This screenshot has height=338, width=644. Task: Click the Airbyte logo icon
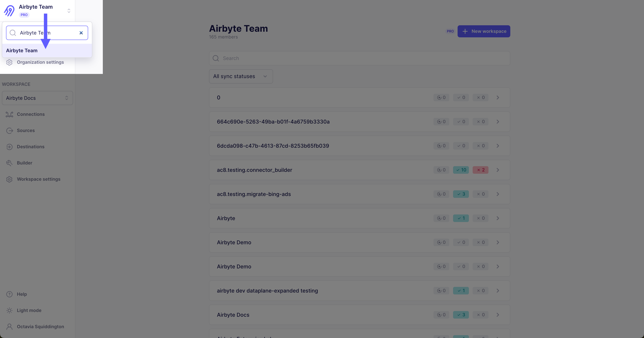coord(9,11)
